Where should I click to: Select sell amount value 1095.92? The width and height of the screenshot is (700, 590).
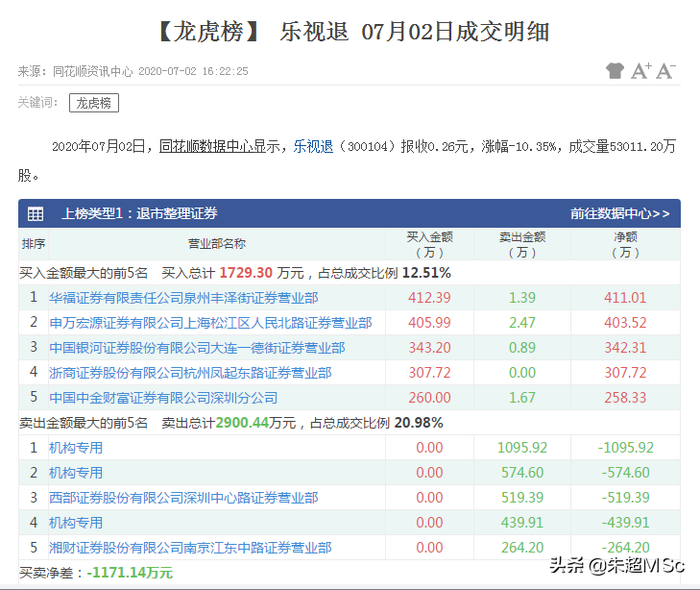click(522, 448)
